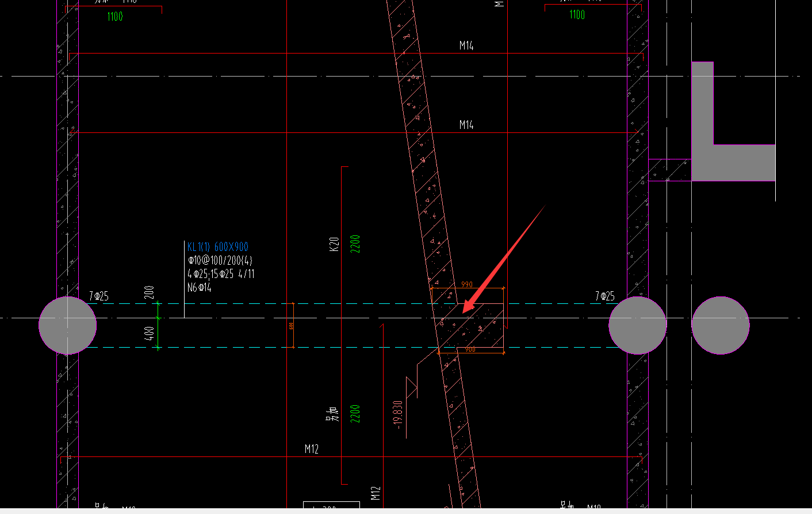This screenshot has width=812, height=514.
Task: Select the N6Φ14 side bar annotation
Action: (x=200, y=287)
